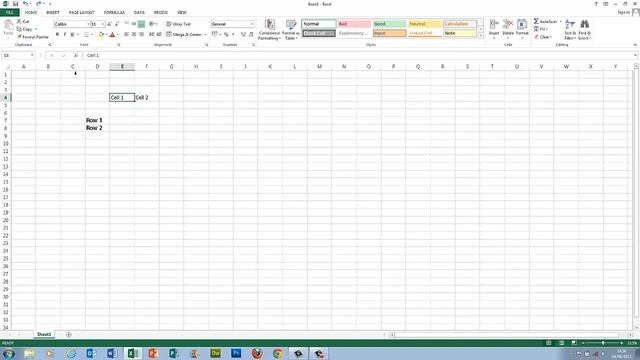This screenshot has width=640, height=360.
Task: Open the Clear dropdown
Action: coord(543,37)
